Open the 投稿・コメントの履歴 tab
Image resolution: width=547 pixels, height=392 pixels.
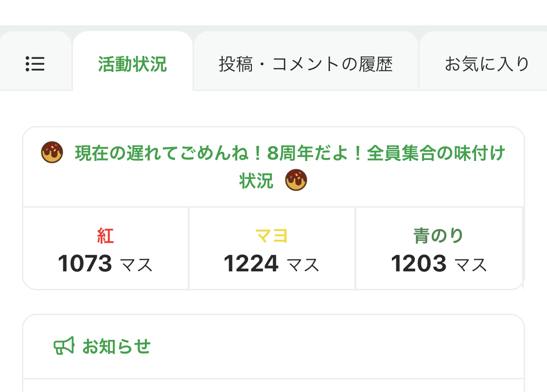pyautogui.click(x=305, y=64)
